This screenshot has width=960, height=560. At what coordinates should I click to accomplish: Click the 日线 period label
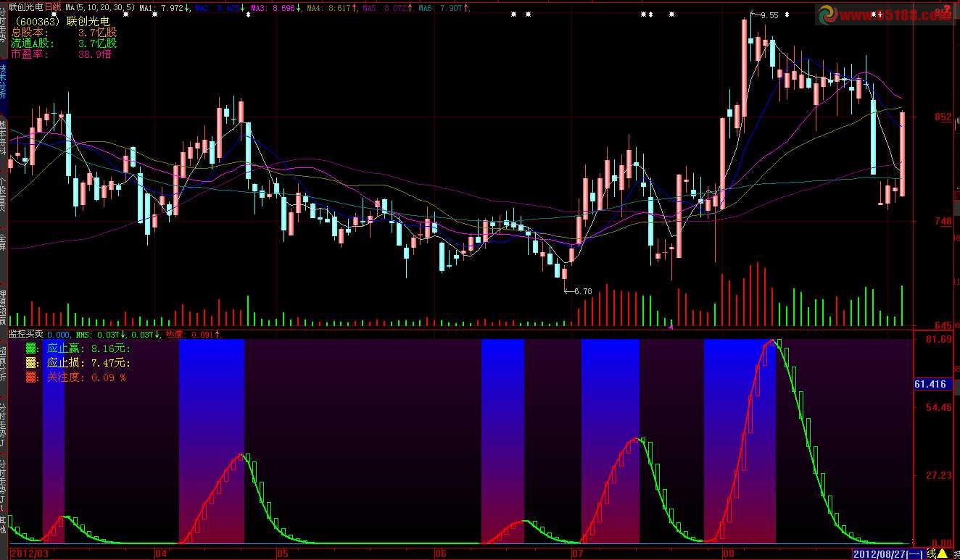click(54, 7)
